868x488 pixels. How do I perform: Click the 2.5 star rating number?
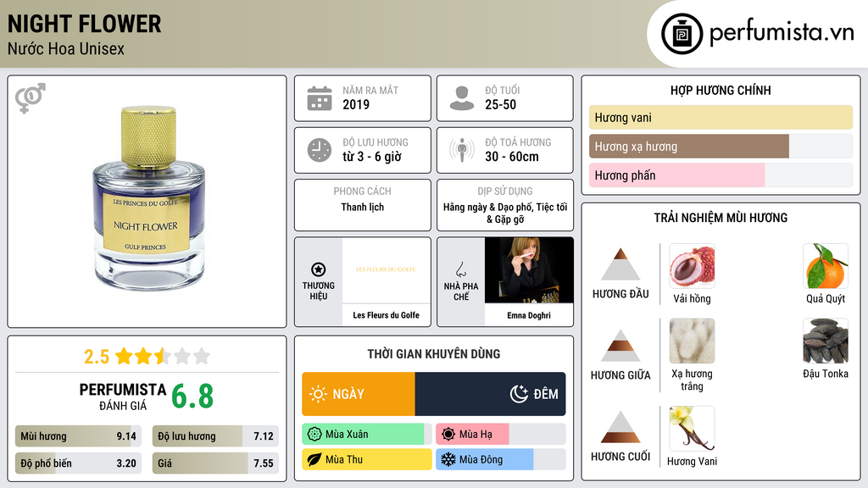coord(97,357)
